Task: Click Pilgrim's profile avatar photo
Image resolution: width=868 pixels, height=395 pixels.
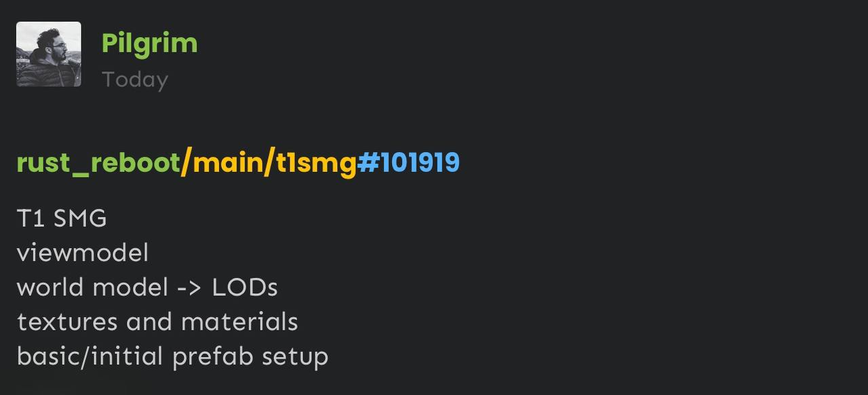Action: [x=49, y=54]
